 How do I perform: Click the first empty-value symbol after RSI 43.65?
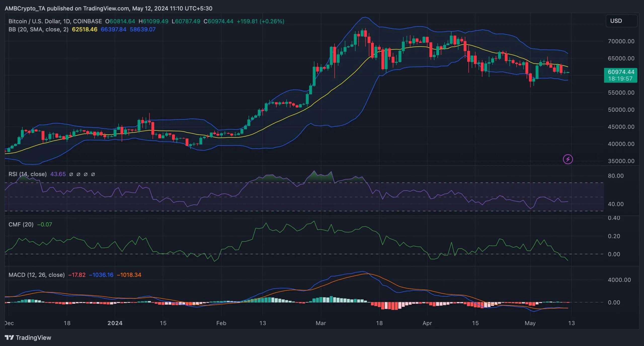[x=71, y=174]
